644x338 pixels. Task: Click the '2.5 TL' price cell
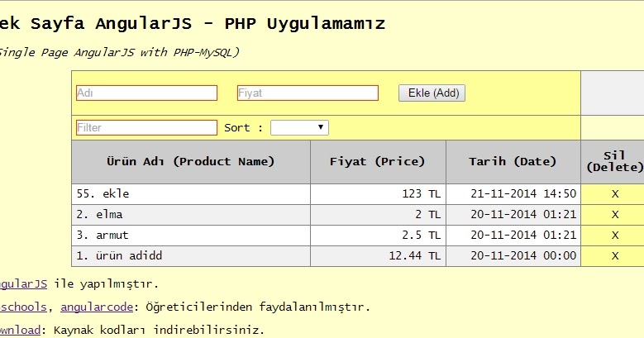(378, 236)
